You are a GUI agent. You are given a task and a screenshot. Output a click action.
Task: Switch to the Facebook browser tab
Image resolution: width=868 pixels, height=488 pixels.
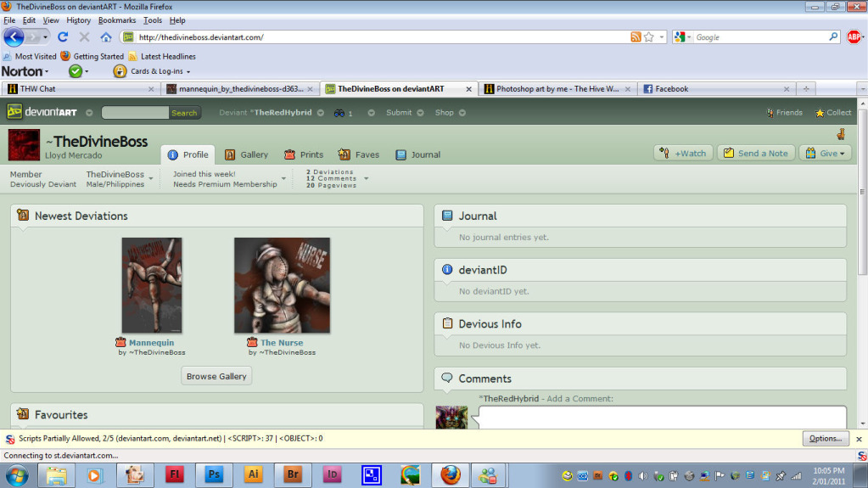pyautogui.click(x=716, y=88)
